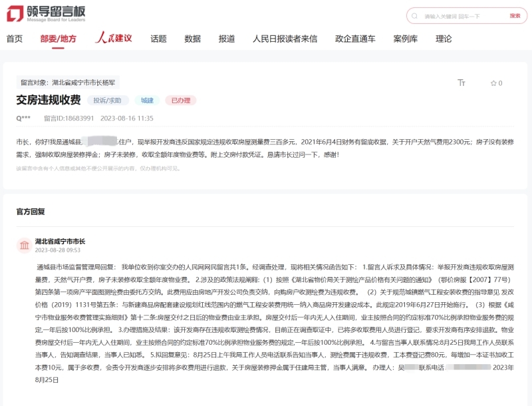
Task: Click the 领导留言板 logo icon
Action: pyautogui.click(x=15, y=12)
